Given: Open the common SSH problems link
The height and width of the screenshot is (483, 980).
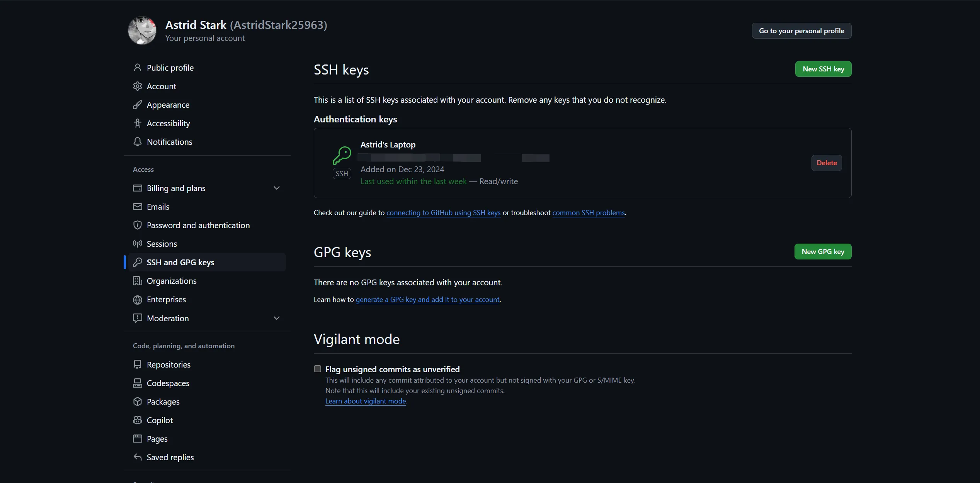Looking at the screenshot, I should pyautogui.click(x=588, y=212).
